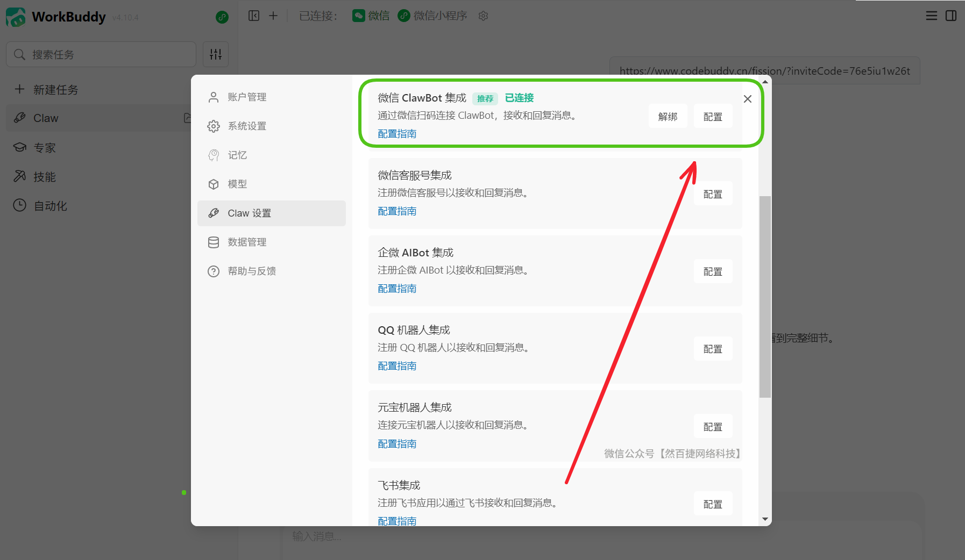The height and width of the screenshot is (560, 965).
Task: Click the scrollbar up arrow in settings dialog
Action: (765, 82)
